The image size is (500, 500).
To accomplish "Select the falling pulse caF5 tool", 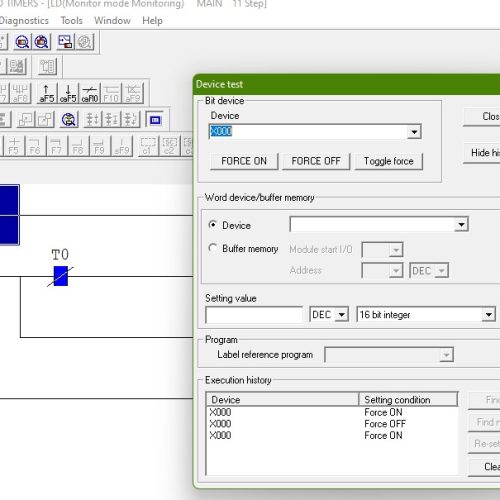I will [x=68, y=93].
